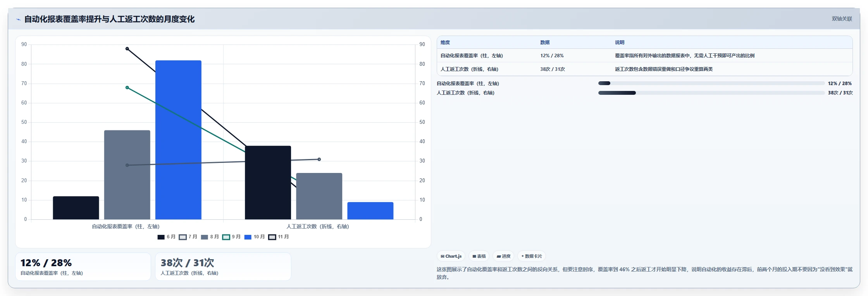Click the description starting 覆盖率指所有对外输出

pyautogui.click(x=684, y=56)
